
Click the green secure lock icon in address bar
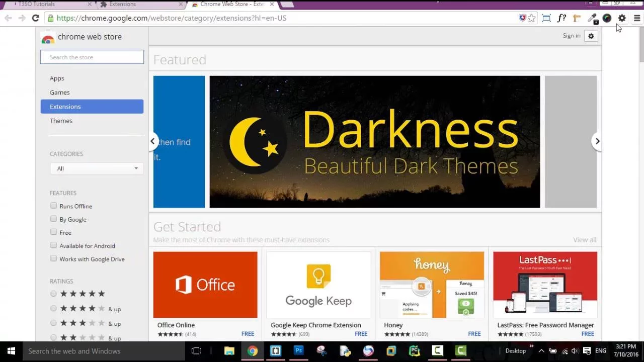tap(50, 18)
